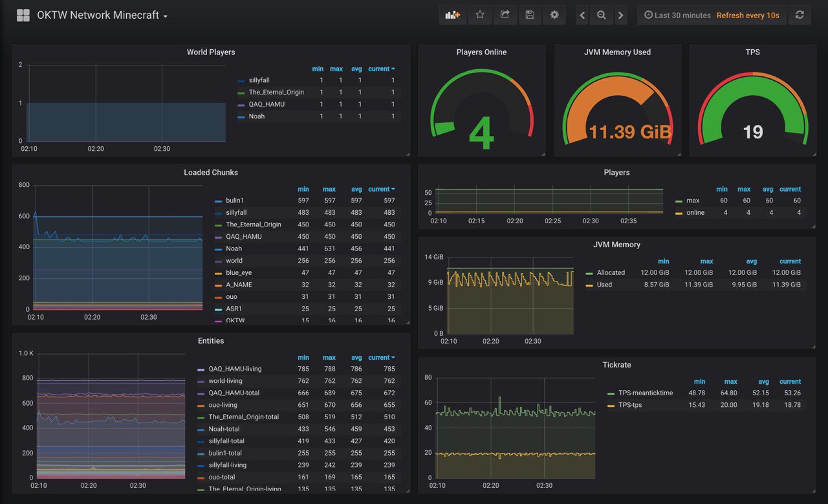
Task: Toggle sillyfall series in World Players legend
Action: (259, 80)
